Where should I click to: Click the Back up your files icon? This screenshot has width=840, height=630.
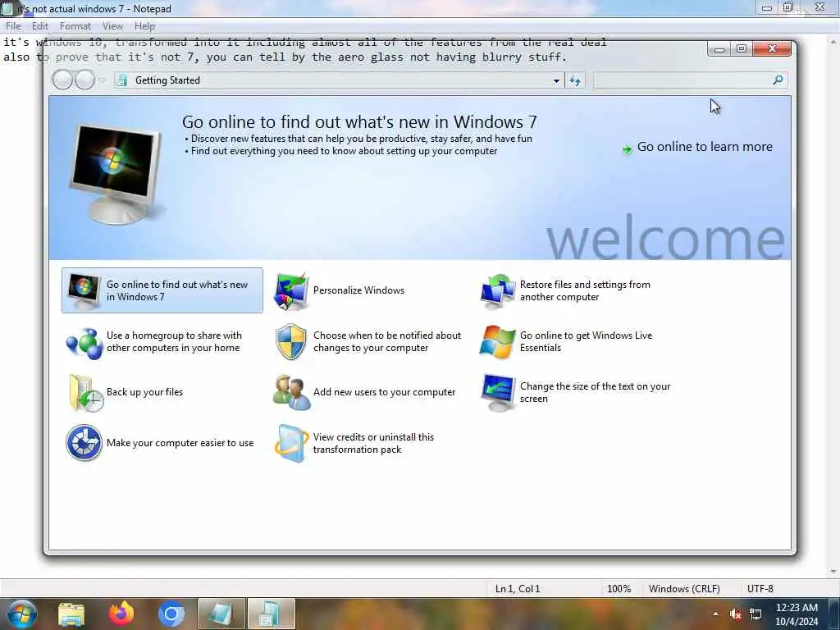pyautogui.click(x=85, y=393)
